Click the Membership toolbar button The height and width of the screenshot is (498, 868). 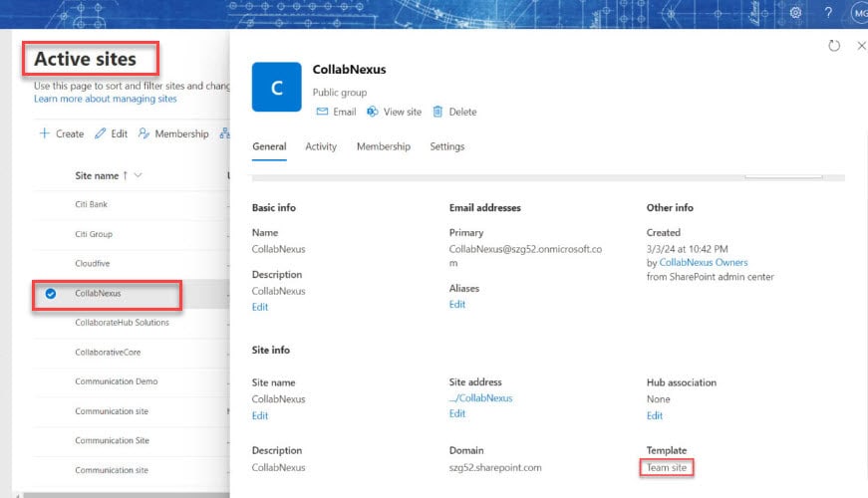173,133
